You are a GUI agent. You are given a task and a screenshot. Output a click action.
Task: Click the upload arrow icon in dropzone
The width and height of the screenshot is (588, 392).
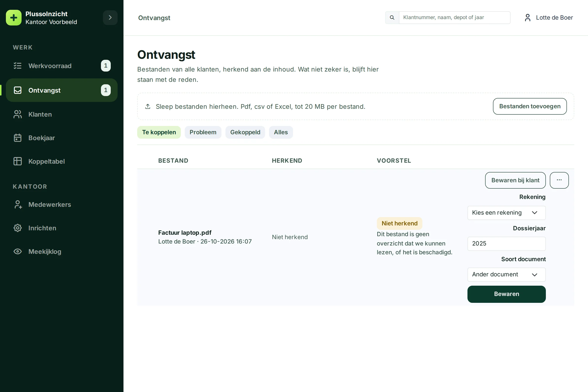(x=148, y=107)
